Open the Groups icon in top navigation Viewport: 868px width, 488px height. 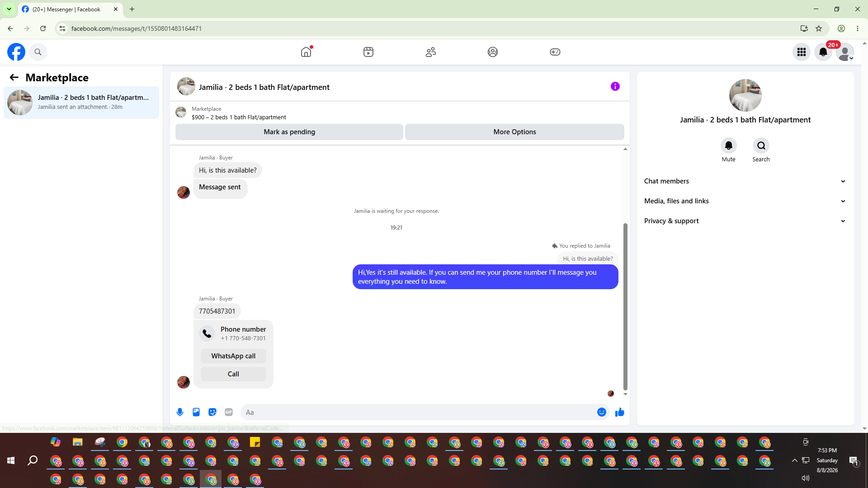pyautogui.click(x=493, y=52)
